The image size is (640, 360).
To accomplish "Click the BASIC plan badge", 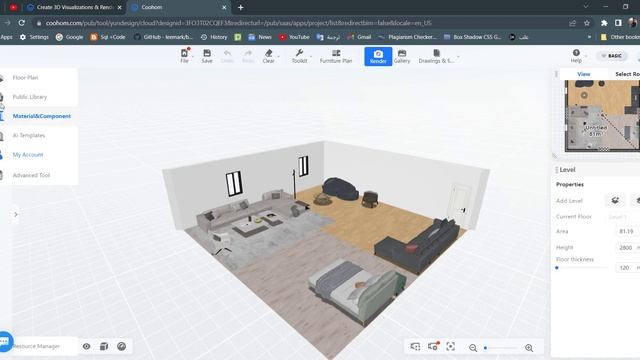I will (611, 56).
